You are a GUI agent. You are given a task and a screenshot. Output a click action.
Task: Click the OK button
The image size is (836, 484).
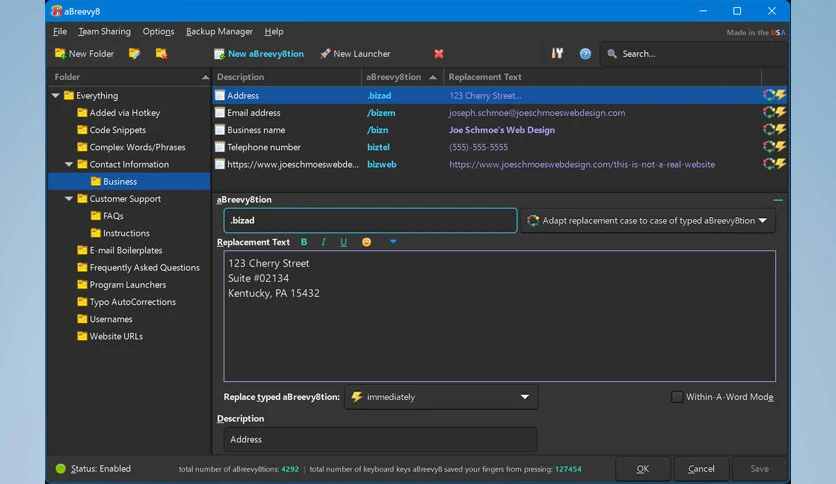(643, 469)
